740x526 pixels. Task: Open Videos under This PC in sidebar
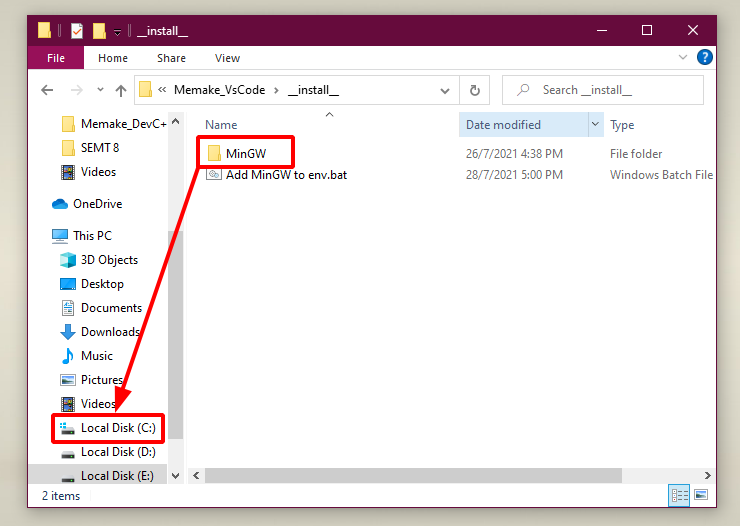point(88,404)
